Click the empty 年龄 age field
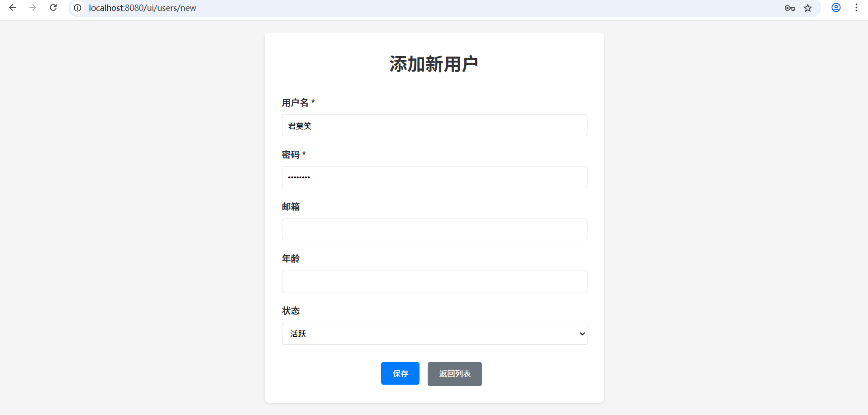The image size is (868, 415). click(x=434, y=281)
